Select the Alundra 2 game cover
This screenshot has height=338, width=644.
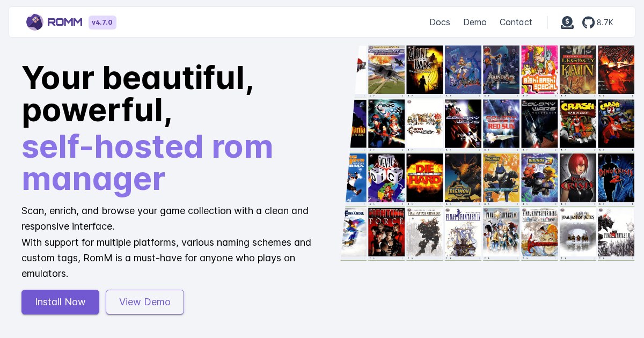(501, 70)
